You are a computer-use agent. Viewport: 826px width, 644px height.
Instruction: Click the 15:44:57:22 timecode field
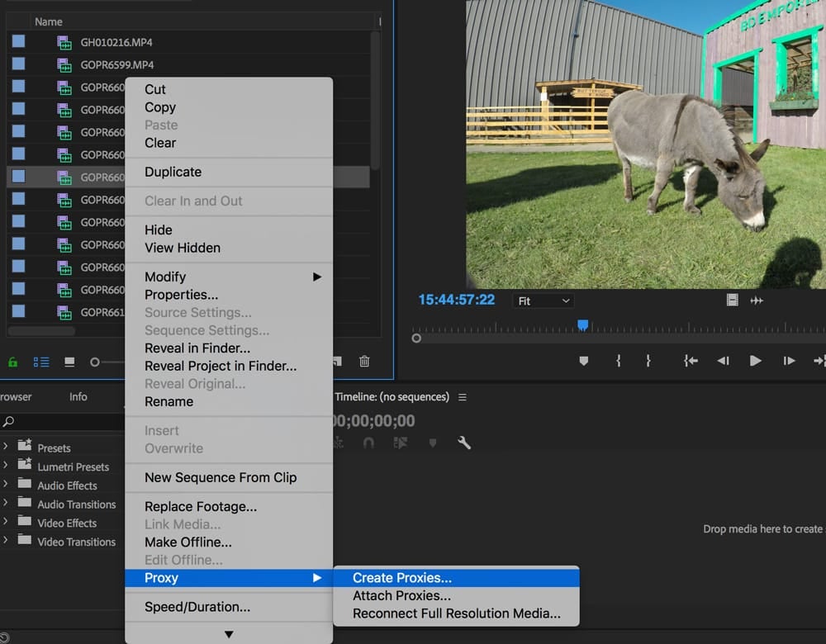coord(456,301)
